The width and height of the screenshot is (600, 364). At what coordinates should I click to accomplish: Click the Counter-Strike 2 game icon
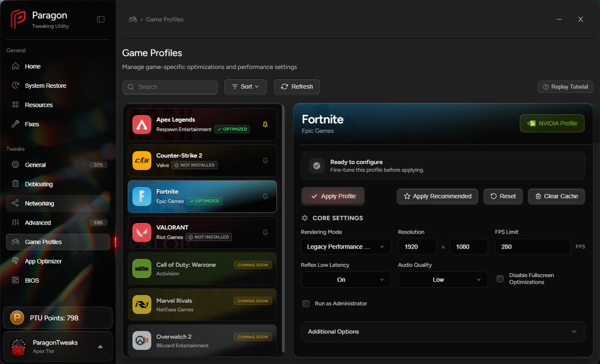click(x=142, y=160)
